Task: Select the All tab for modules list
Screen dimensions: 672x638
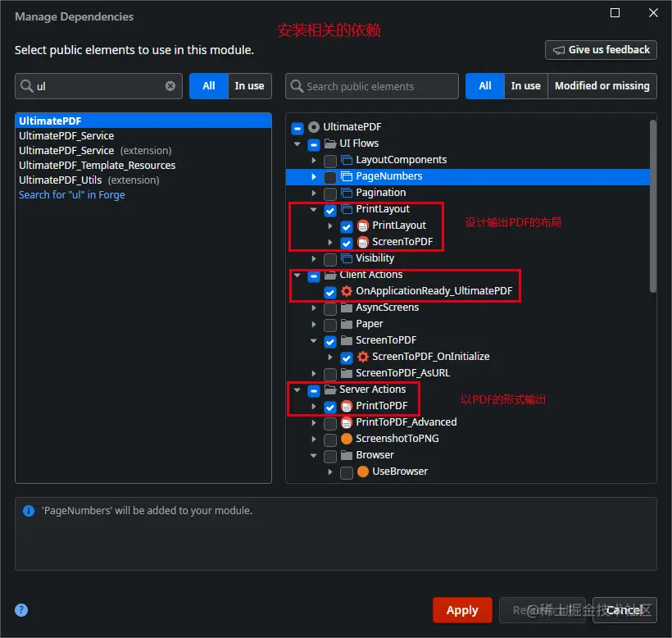Action: [x=209, y=86]
